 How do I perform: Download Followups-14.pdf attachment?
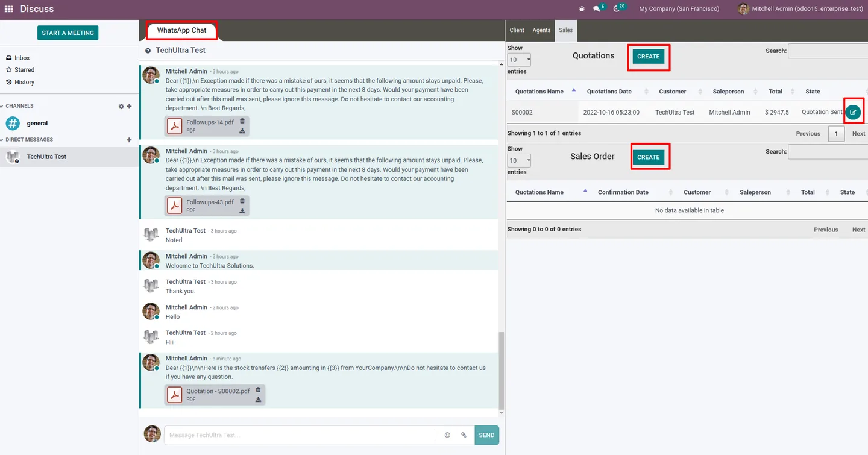click(x=242, y=131)
